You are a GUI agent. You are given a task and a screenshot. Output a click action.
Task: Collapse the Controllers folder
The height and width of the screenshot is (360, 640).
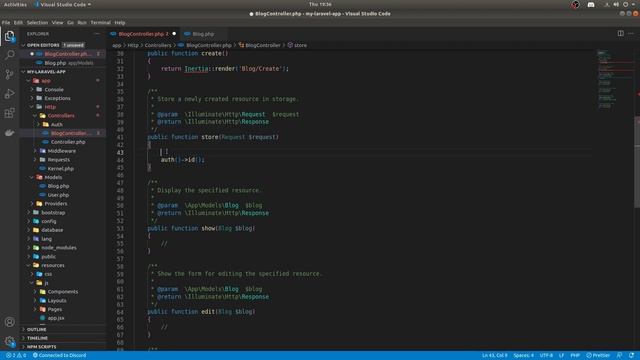61,116
